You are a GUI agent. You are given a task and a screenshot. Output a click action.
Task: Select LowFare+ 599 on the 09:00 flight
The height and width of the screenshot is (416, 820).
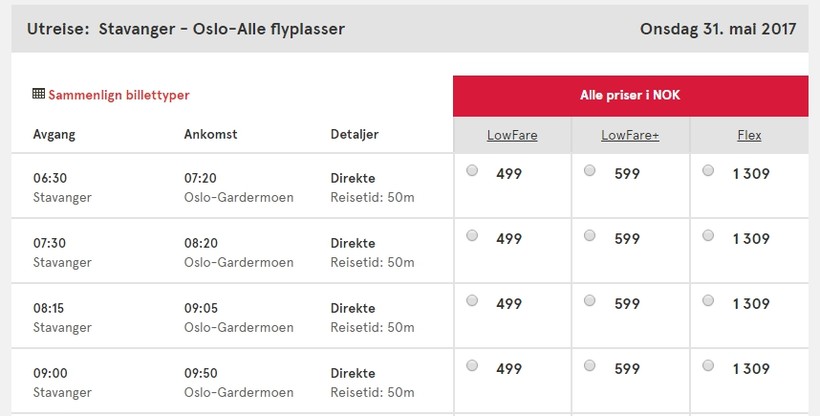pyautogui.click(x=590, y=366)
